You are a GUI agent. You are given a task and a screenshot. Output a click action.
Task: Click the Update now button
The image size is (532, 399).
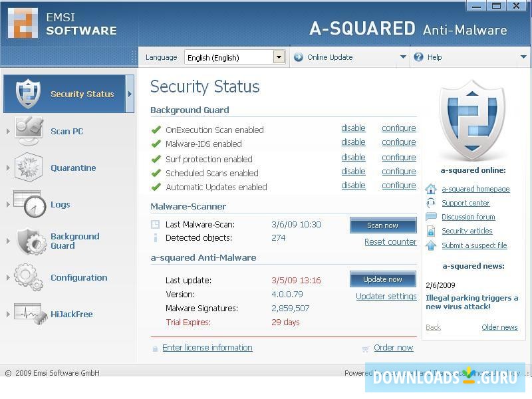(383, 279)
